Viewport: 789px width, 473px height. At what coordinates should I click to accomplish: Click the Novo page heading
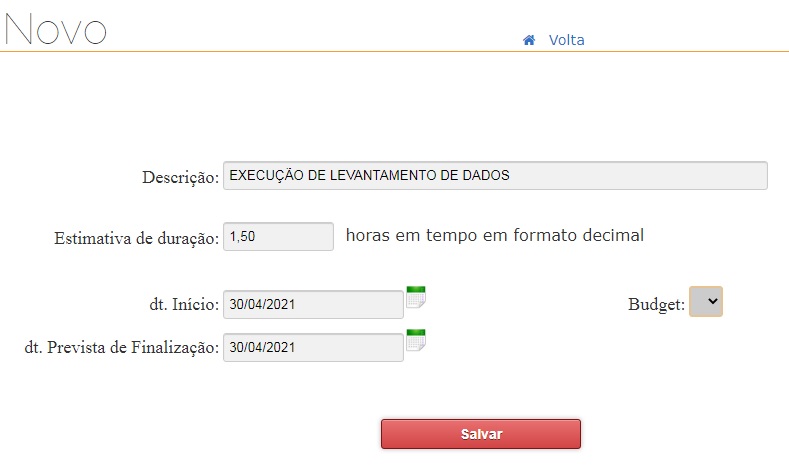click(55, 29)
